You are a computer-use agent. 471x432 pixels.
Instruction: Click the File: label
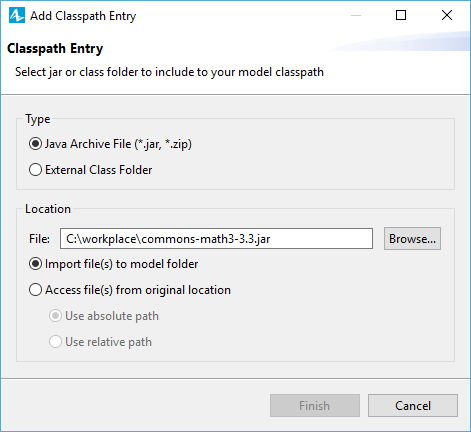click(x=39, y=239)
